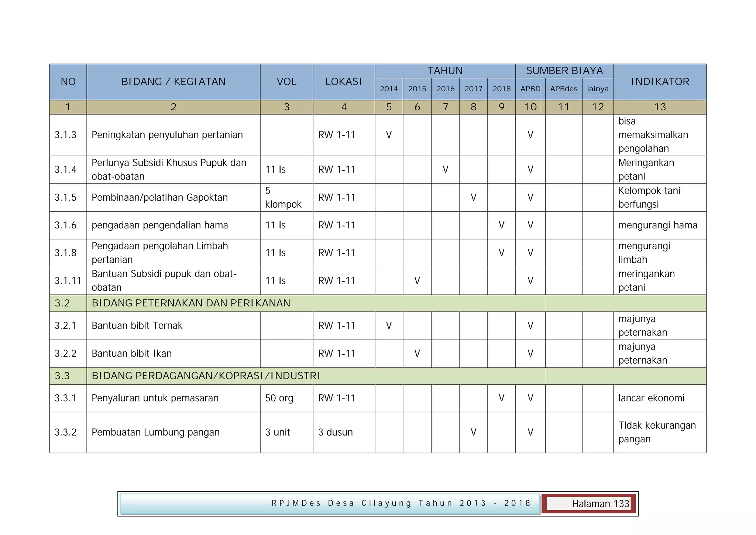This screenshot has width=756, height=535.
Task: Click the BIDANG / KEGIATAN header cell
Action: 173,82
